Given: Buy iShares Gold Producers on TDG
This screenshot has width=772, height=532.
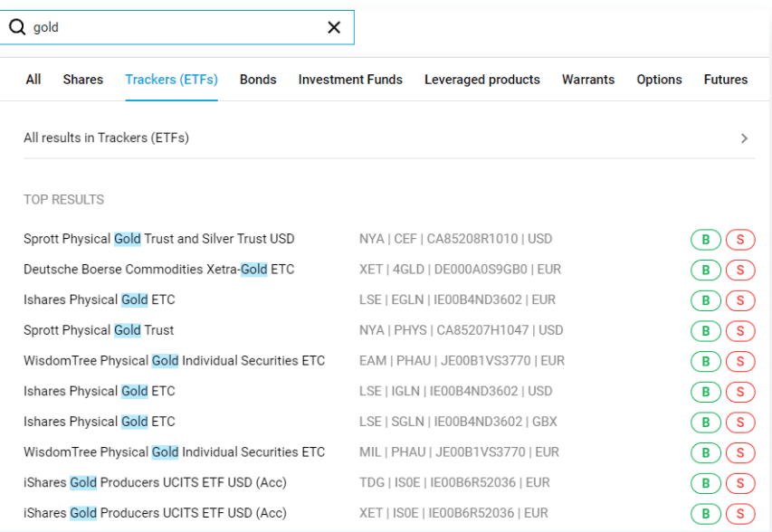Looking at the screenshot, I should (x=705, y=483).
